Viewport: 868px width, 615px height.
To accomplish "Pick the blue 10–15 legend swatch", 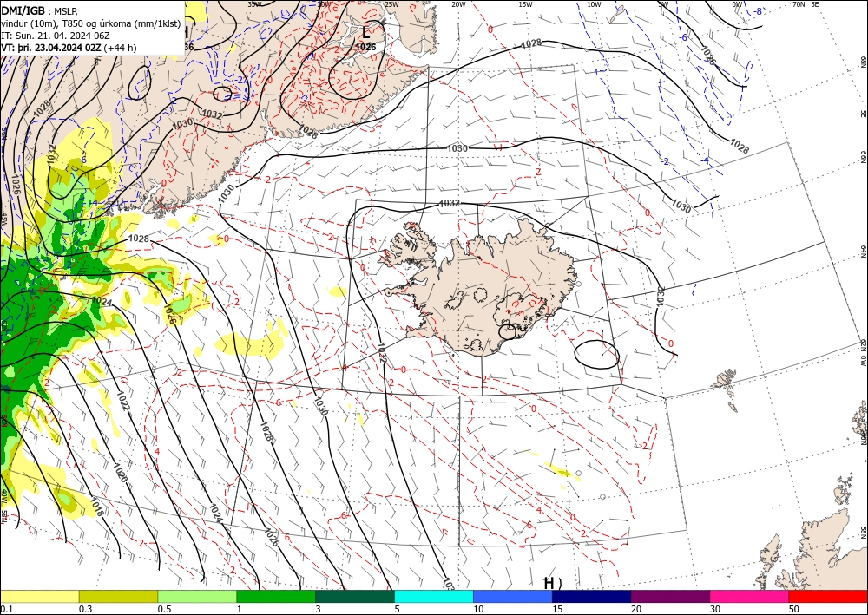I will (x=513, y=596).
